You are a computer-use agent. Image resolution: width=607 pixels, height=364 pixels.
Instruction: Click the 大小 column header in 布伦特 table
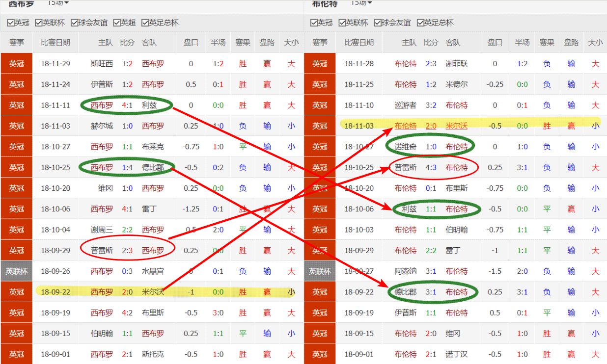[595, 43]
